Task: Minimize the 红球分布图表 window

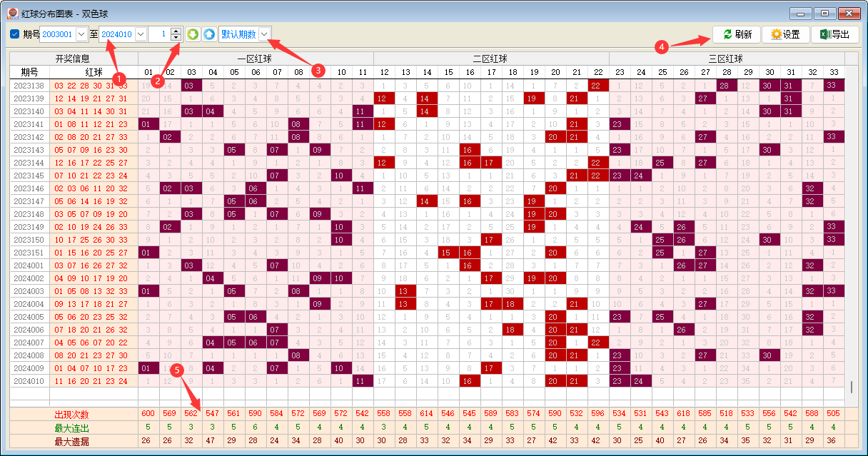Action: [x=801, y=14]
